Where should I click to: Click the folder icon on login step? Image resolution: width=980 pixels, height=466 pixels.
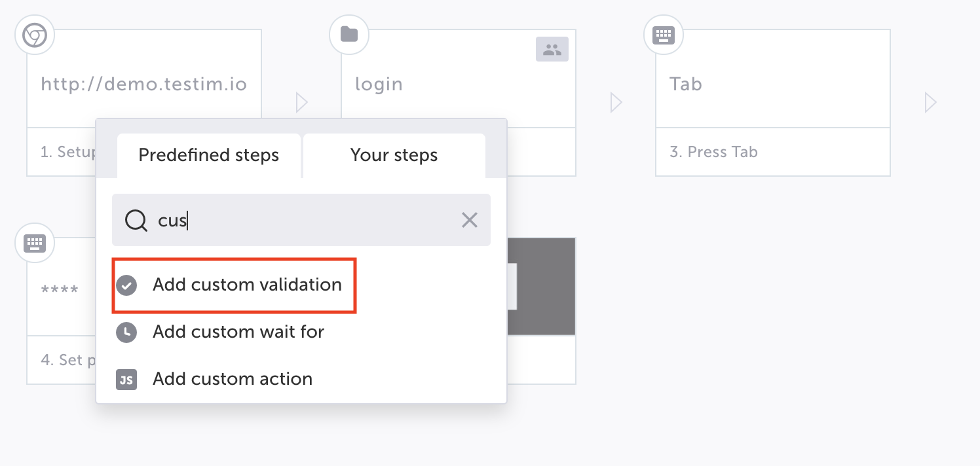point(349,35)
